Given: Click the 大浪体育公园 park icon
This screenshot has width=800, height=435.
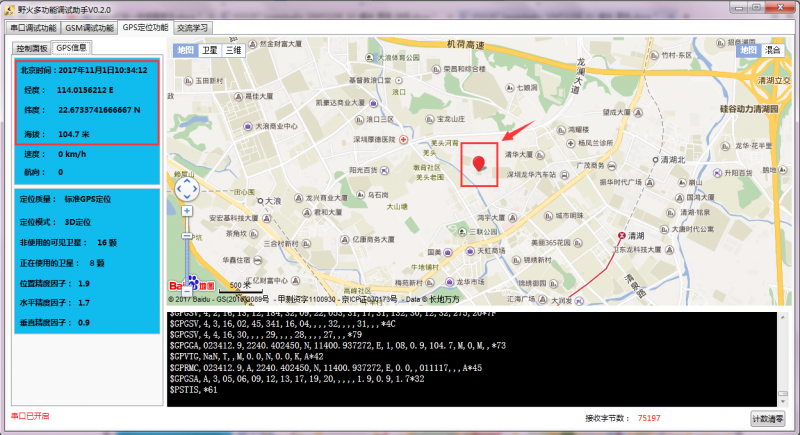Looking at the screenshot, I should 369,58.
